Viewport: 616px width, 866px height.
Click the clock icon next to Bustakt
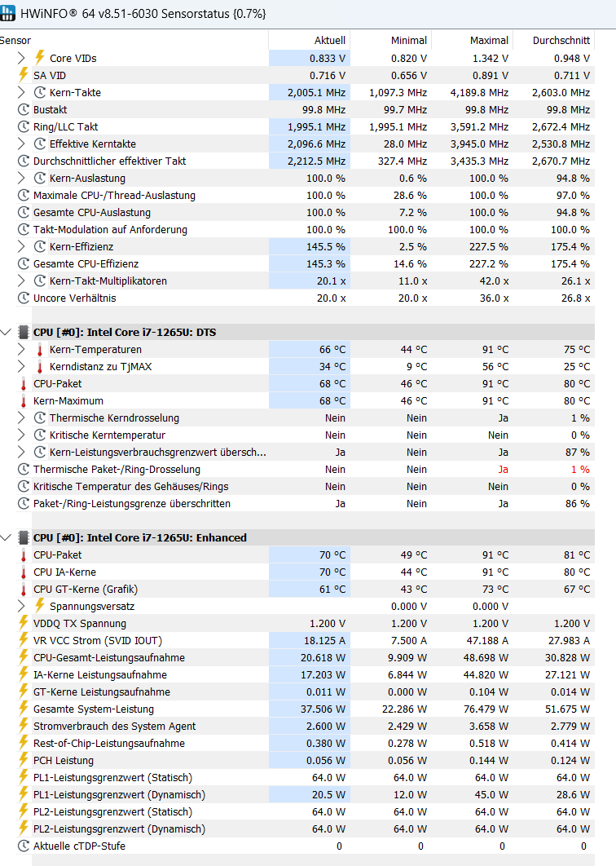click(23, 109)
